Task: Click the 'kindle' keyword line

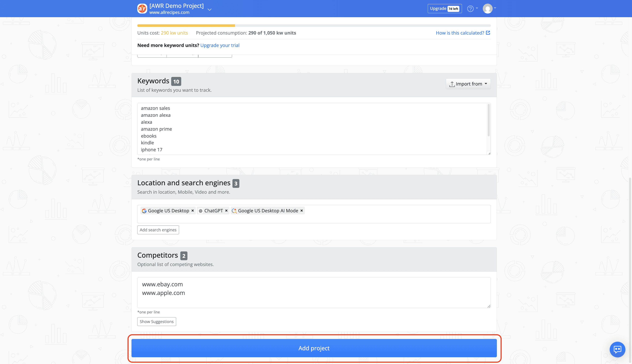Action: click(x=147, y=143)
